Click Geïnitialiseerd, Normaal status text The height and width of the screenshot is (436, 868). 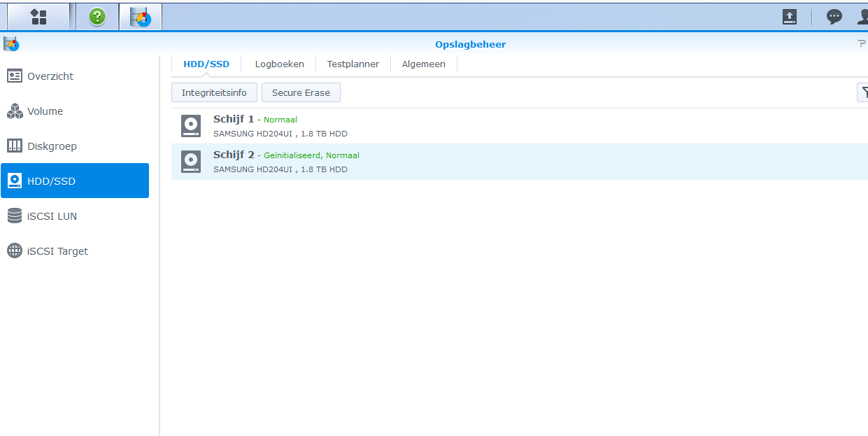pyautogui.click(x=311, y=155)
